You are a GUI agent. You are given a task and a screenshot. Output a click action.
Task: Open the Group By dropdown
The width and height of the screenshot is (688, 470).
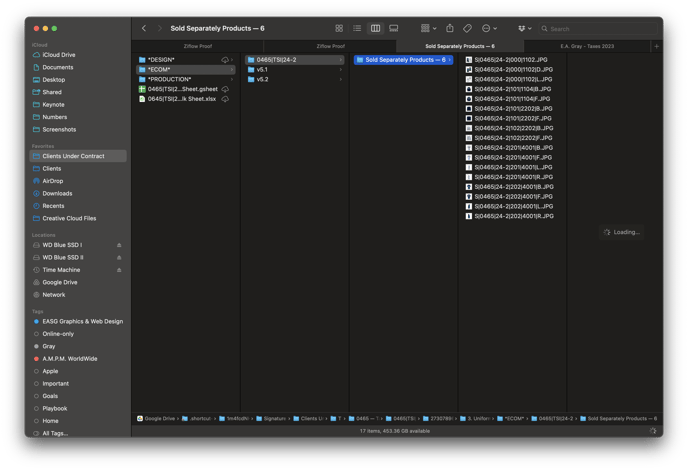click(x=428, y=29)
